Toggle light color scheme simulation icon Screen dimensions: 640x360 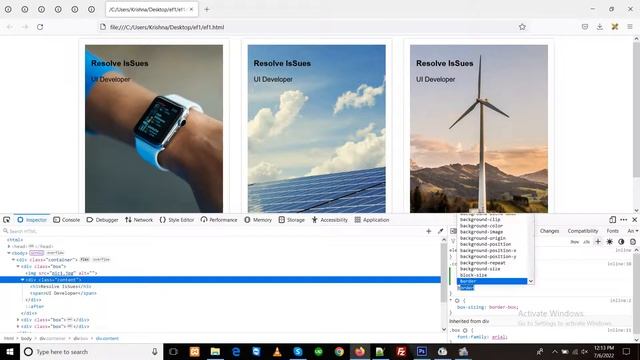[609, 242]
